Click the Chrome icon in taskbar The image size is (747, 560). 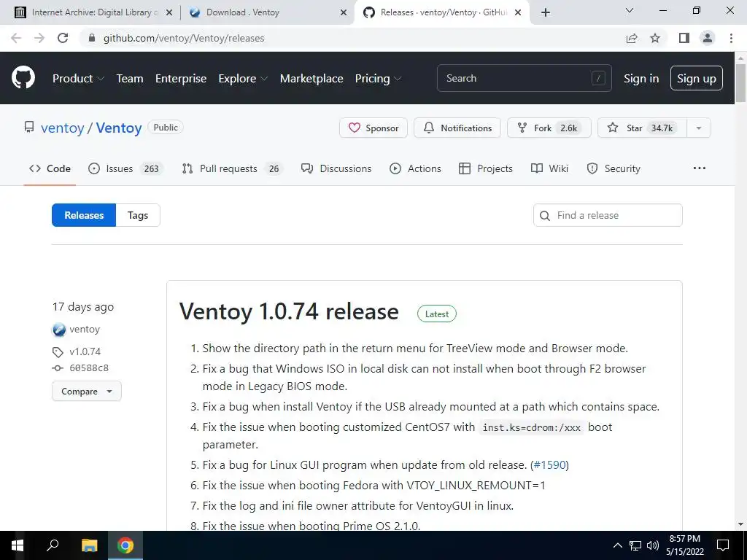tap(125, 545)
